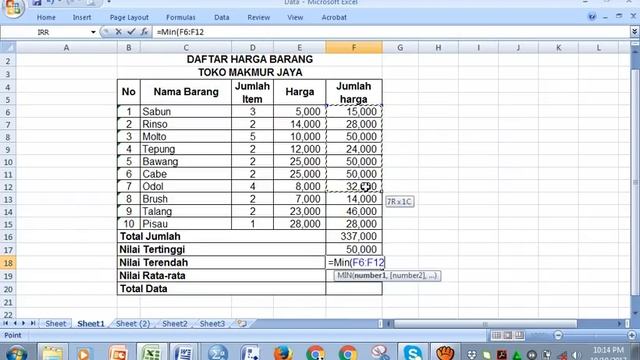Open Skype from the taskbar
This screenshot has height=360, width=640.
coord(412,353)
